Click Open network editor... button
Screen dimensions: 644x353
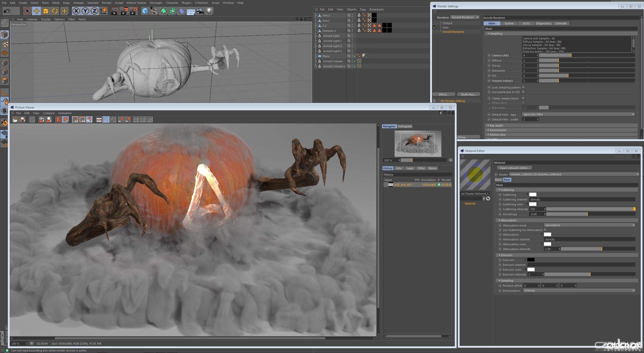[x=514, y=168]
